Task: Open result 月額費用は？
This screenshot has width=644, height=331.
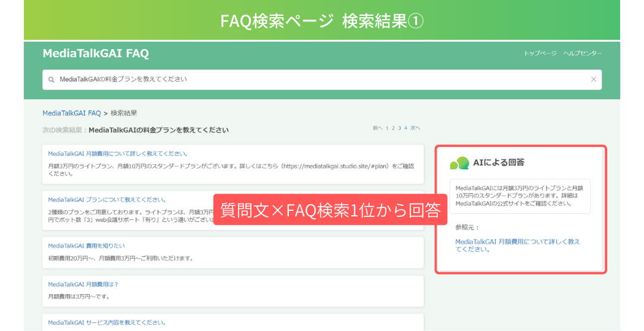Action: pyautogui.click(x=83, y=284)
